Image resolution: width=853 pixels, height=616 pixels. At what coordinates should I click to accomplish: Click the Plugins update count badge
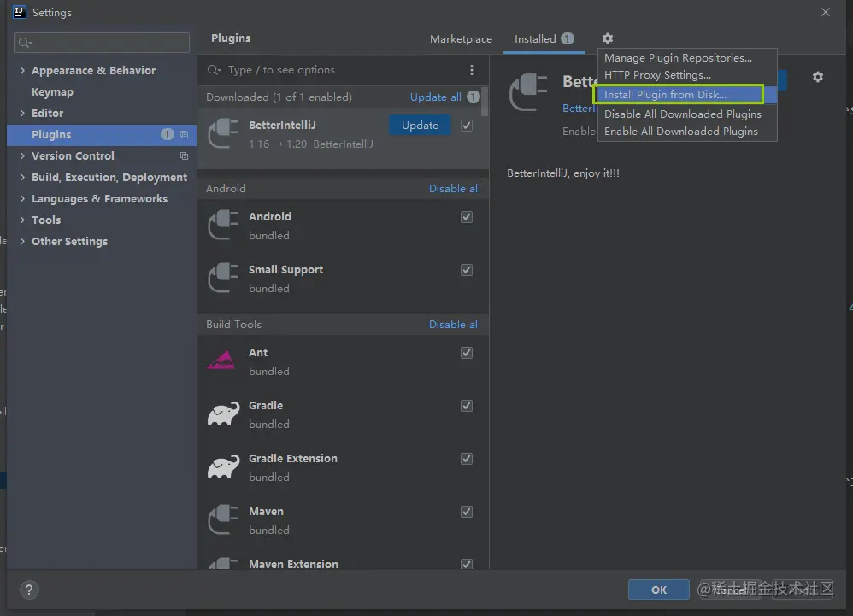(167, 134)
